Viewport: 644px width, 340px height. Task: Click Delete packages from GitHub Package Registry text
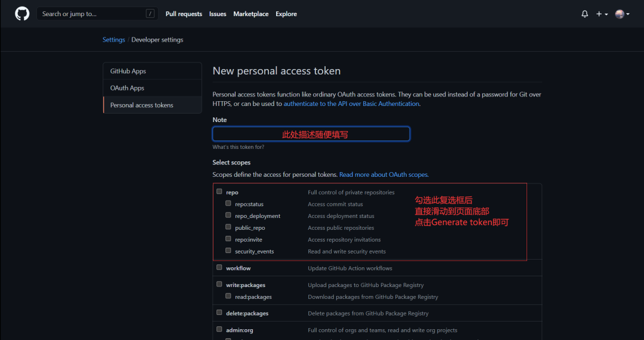coord(369,313)
